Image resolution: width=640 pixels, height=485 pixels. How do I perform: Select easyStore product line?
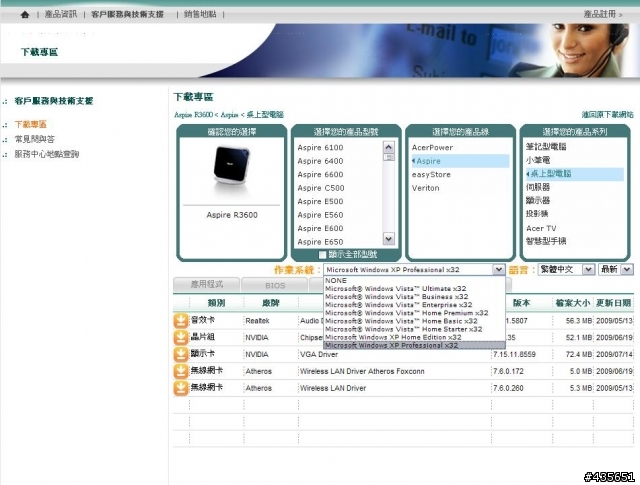click(431, 175)
